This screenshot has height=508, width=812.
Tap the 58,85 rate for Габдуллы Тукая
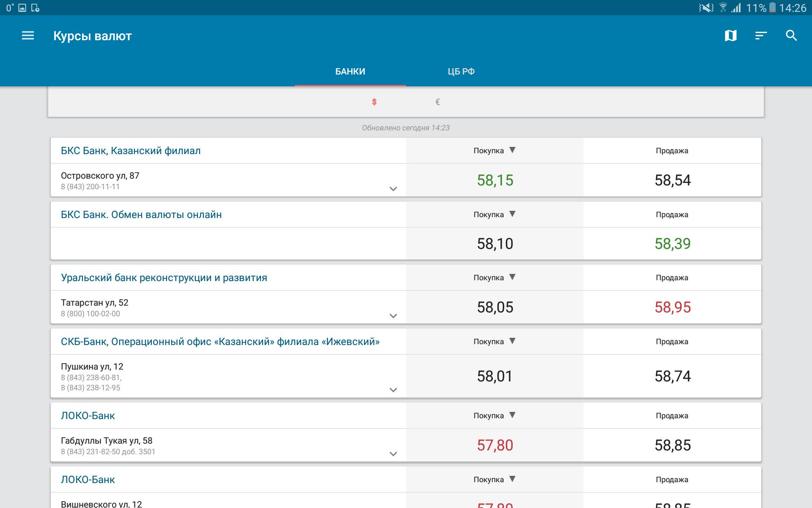pyautogui.click(x=672, y=445)
